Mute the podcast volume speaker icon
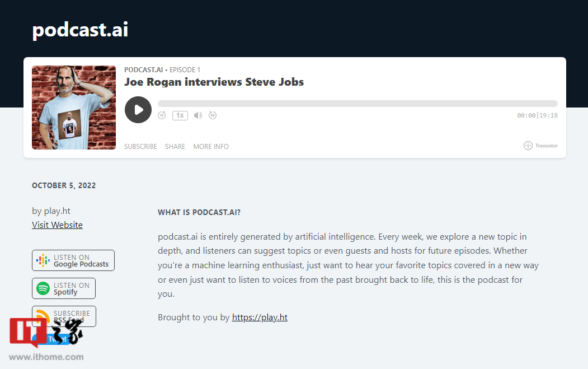Image resolution: width=588 pixels, height=369 pixels. [x=197, y=115]
